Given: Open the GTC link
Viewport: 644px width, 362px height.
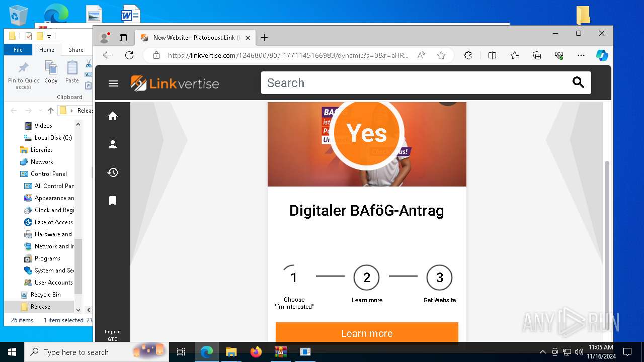Looking at the screenshot, I should pyautogui.click(x=113, y=339).
